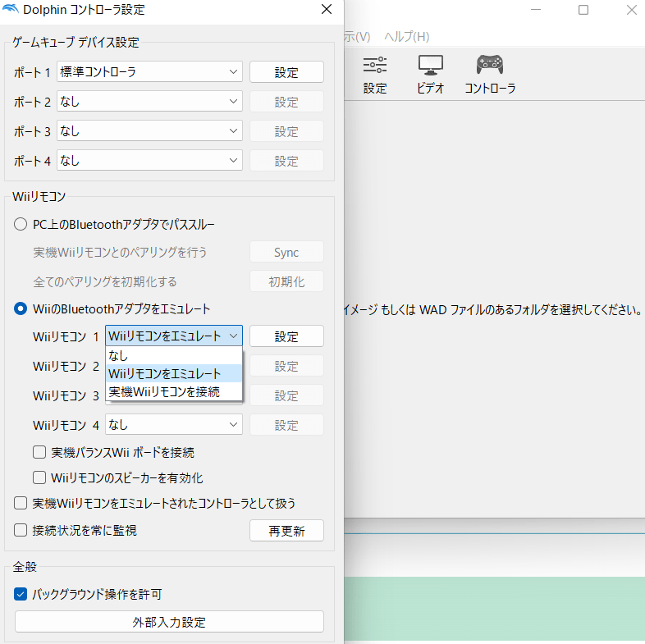
Task: Click the コントローラ gamepad toolbar icon
Action: (x=490, y=75)
